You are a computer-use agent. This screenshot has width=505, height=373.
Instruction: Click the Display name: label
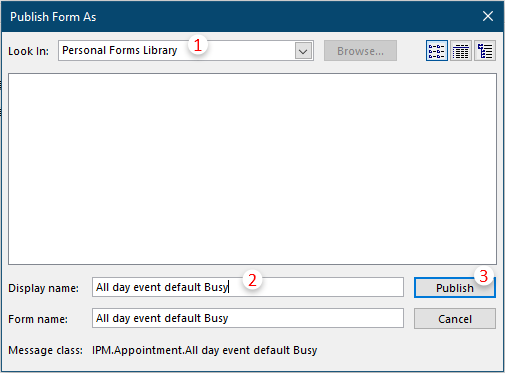pyautogui.click(x=43, y=288)
